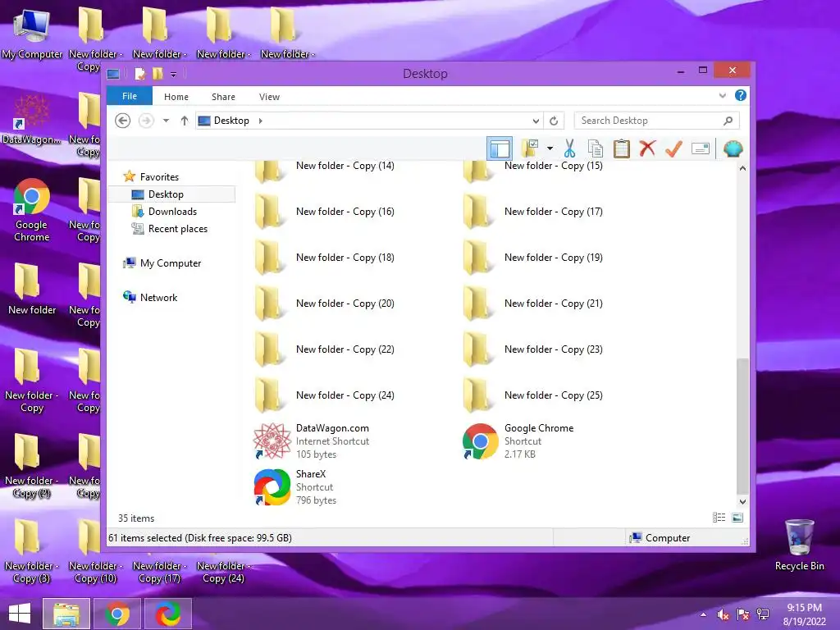Open ShareX from the taskbar
840x630 pixels.
tap(167, 614)
